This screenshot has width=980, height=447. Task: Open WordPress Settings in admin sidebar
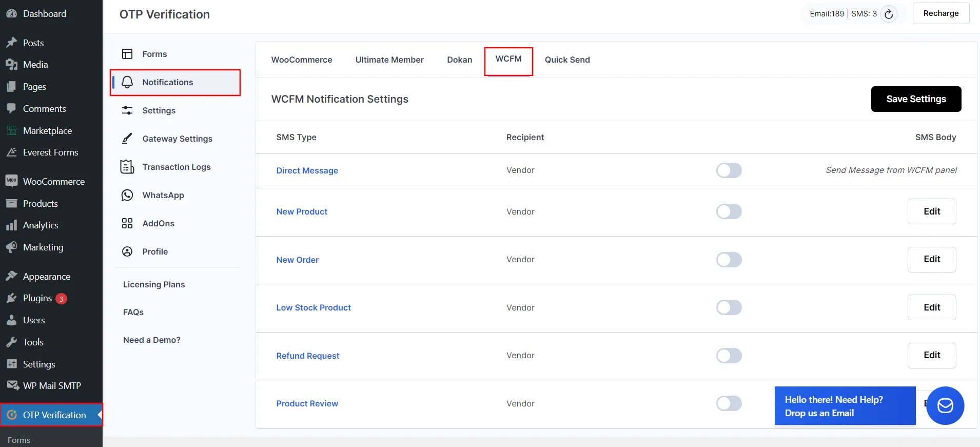click(39, 364)
